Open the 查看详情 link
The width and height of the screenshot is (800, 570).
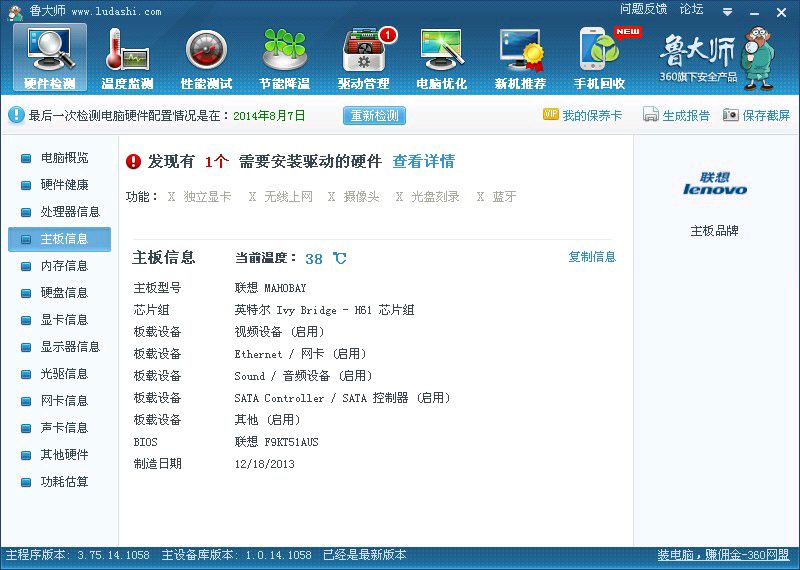(423, 162)
